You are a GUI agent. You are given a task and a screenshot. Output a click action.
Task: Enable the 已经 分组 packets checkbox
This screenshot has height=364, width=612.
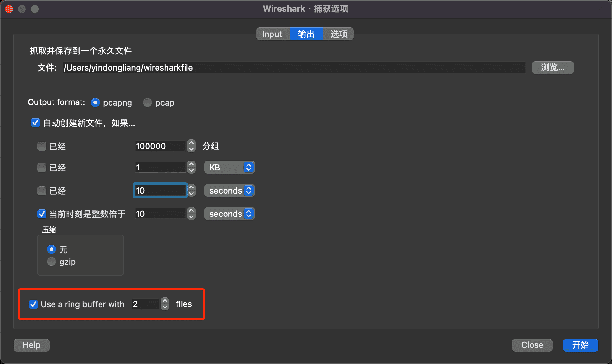click(x=42, y=146)
